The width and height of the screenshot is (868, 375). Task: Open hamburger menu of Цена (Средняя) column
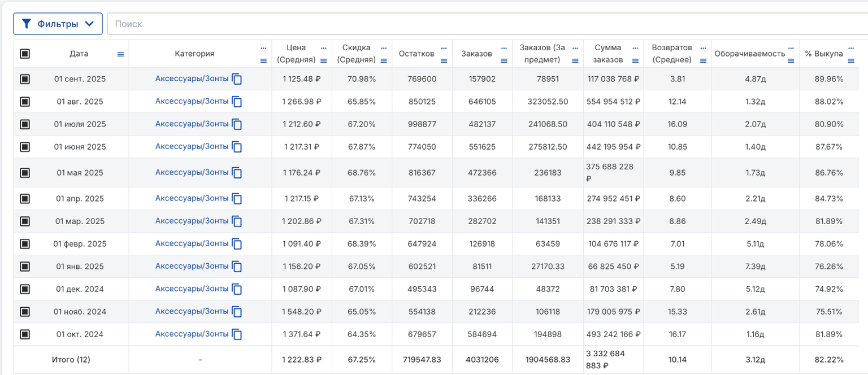[324, 60]
